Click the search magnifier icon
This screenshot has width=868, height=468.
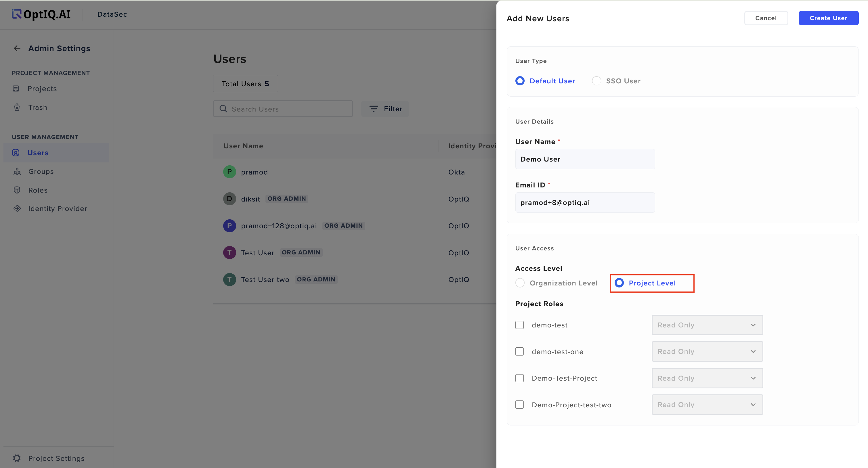pos(223,109)
